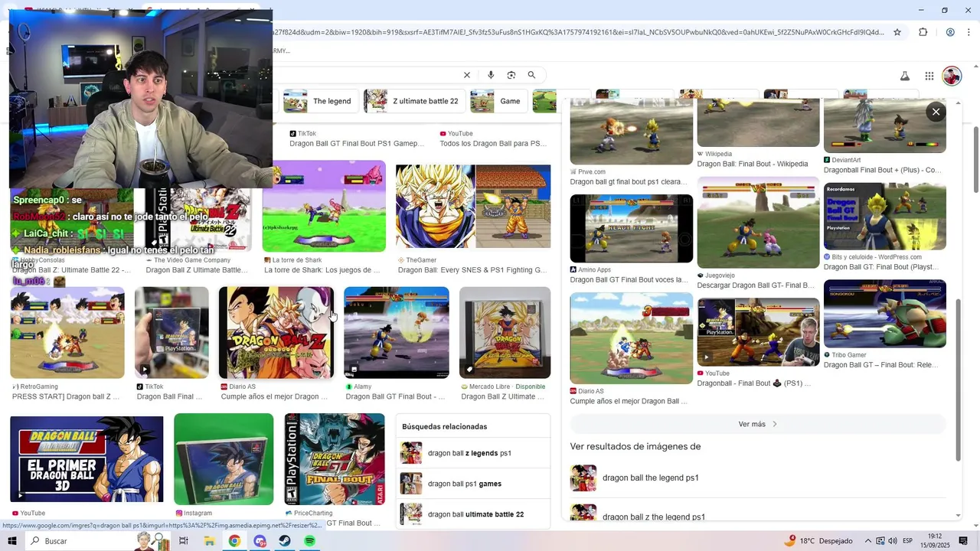Viewport: 980px width, 551px height.
Task: Switch to Chrome on the taskbar
Action: tap(234, 541)
